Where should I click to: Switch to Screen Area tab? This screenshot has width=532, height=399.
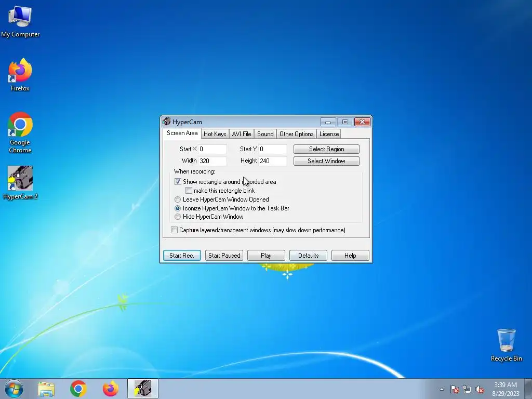coord(182,133)
